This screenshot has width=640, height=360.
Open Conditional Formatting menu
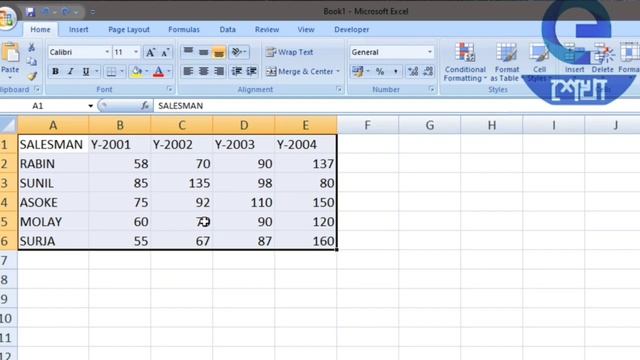465,62
